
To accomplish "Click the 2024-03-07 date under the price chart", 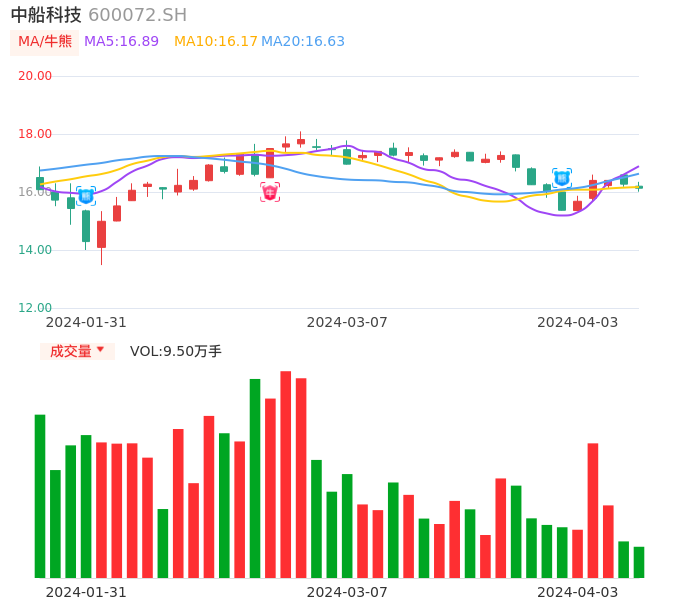I will tap(347, 322).
